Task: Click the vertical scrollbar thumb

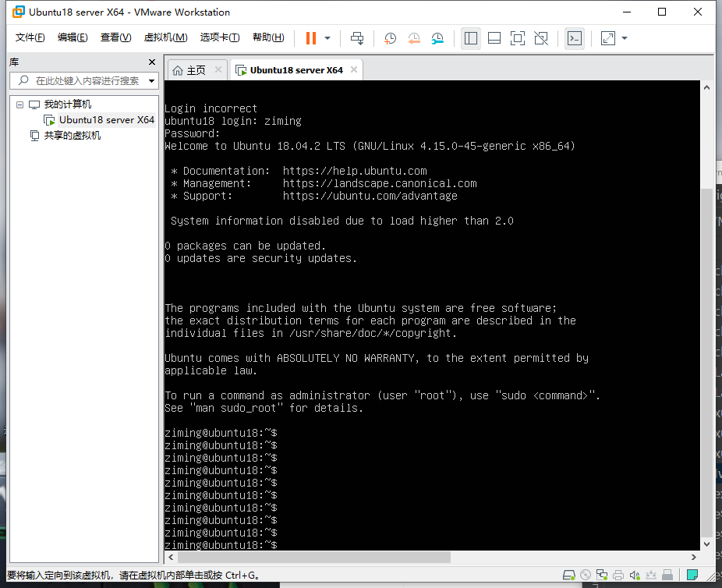Action: (x=706, y=363)
